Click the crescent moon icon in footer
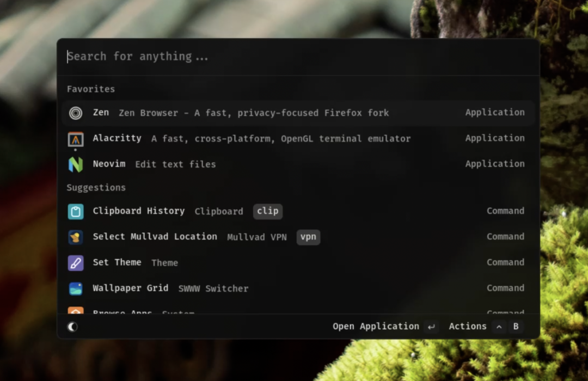The height and width of the screenshot is (381, 588). [x=72, y=327]
